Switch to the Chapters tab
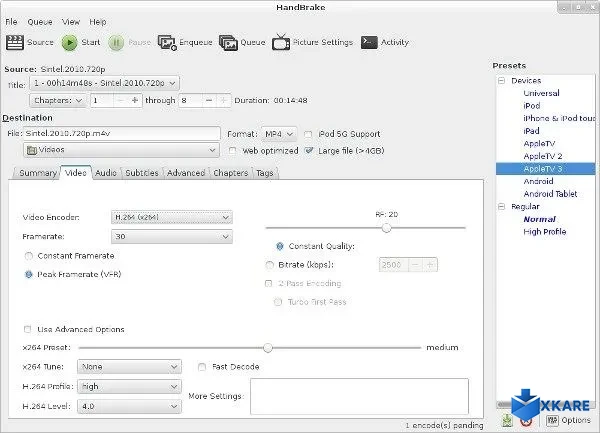This screenshot has height=433, width=600. click(231, 173)
